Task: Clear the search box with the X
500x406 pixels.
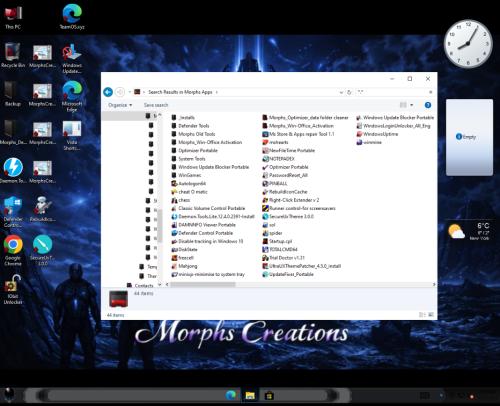Action: tap(430, 92)
